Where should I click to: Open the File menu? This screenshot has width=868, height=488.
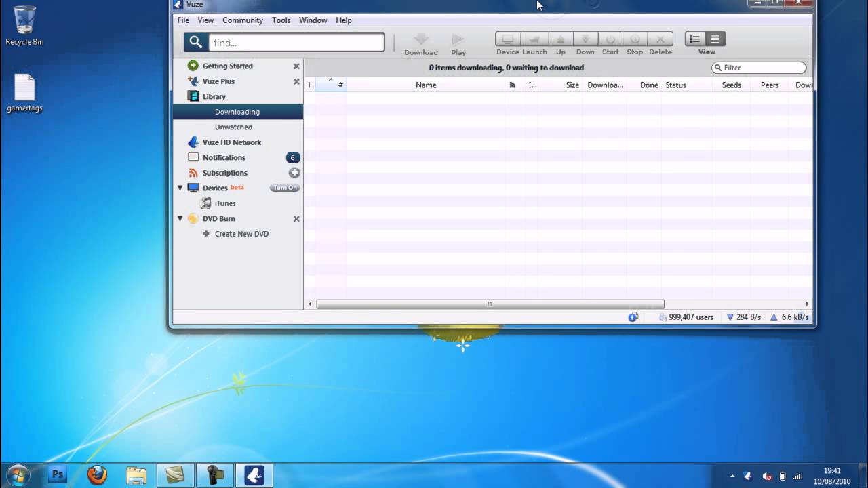183,20
